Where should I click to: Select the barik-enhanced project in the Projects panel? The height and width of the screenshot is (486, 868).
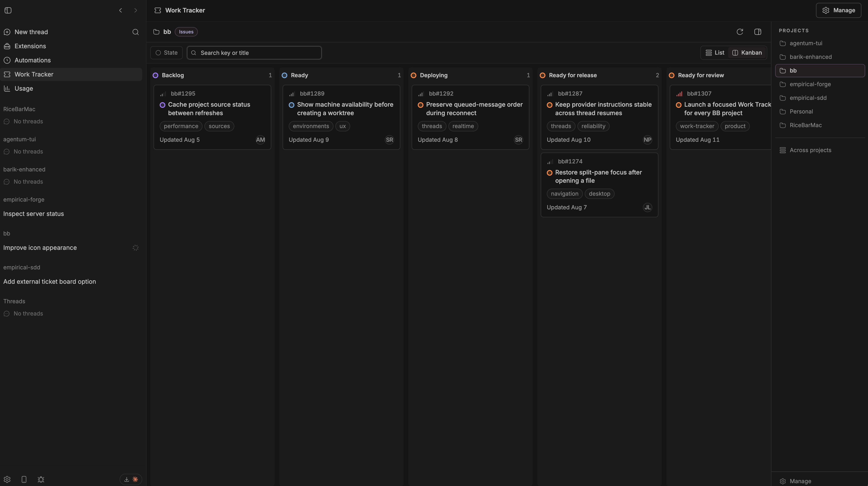click(820, 57)
